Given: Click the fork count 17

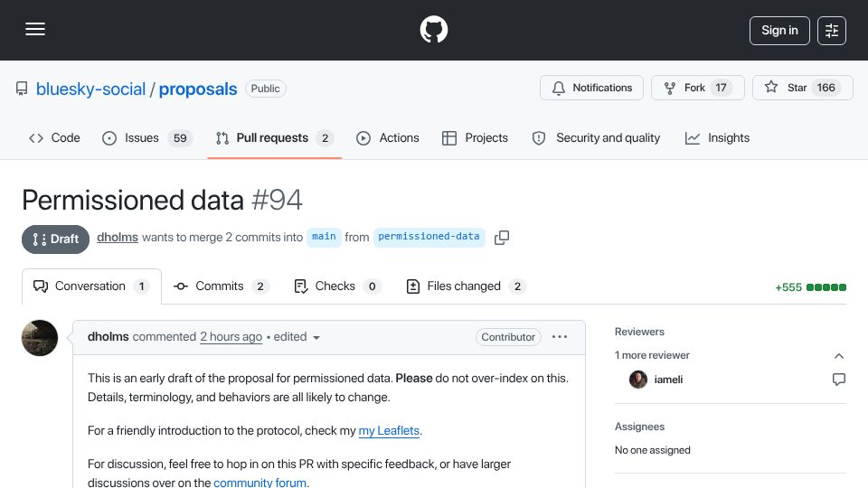Looking at the screenshot, I should pyautogui.click(x=721, y=88).
